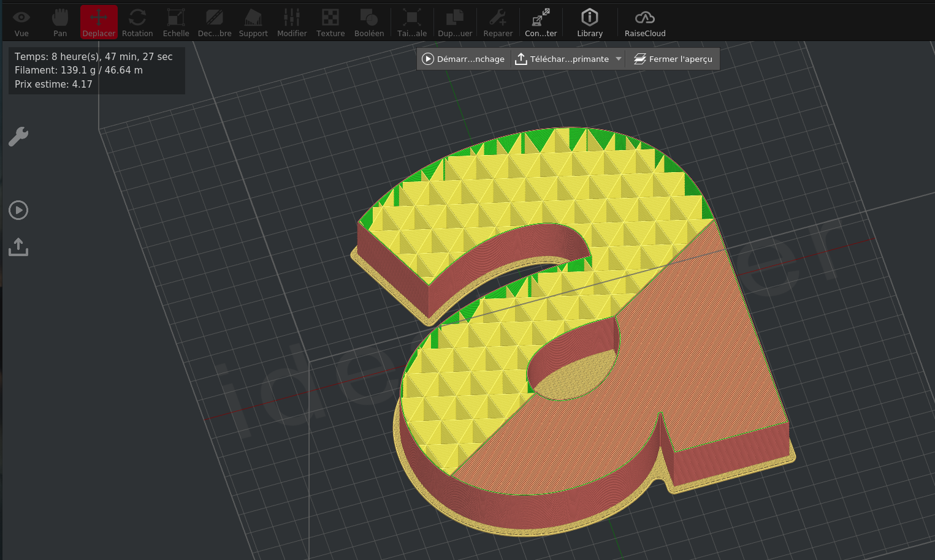Select the Texture tool
The width and height of the screenshot is (935, 560).
coord(330,23)
